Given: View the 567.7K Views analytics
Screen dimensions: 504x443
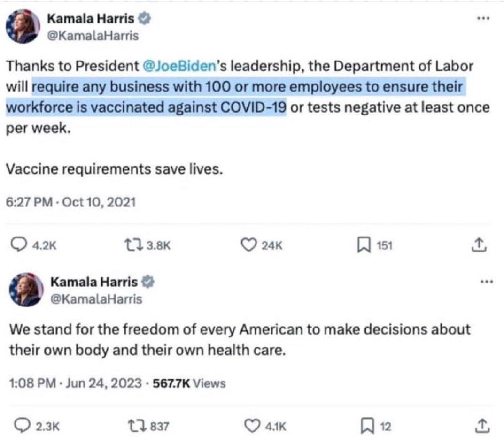Looking at the screenshot, I should click(x=192, y=383).
